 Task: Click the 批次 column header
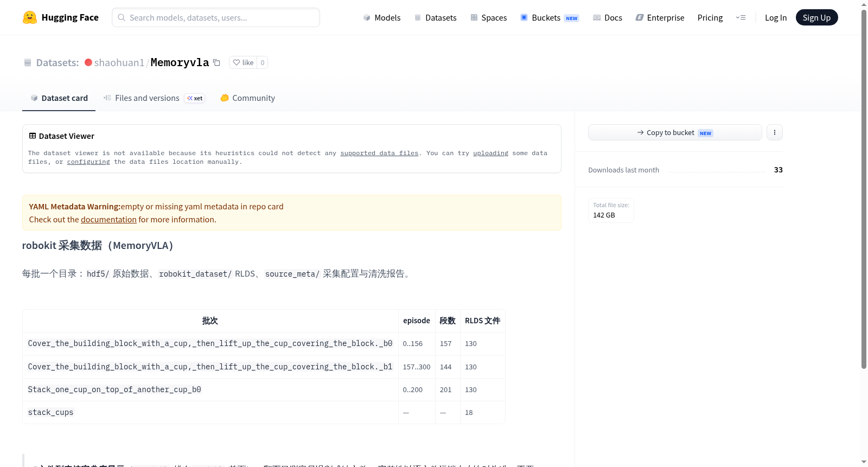pyautogui.click(x=210, y=321)
